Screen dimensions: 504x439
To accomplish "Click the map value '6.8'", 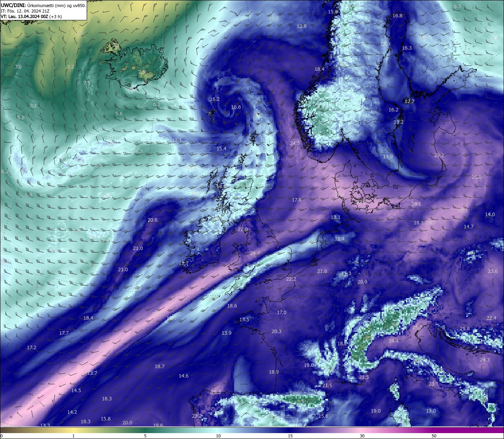I will [29, 194].
